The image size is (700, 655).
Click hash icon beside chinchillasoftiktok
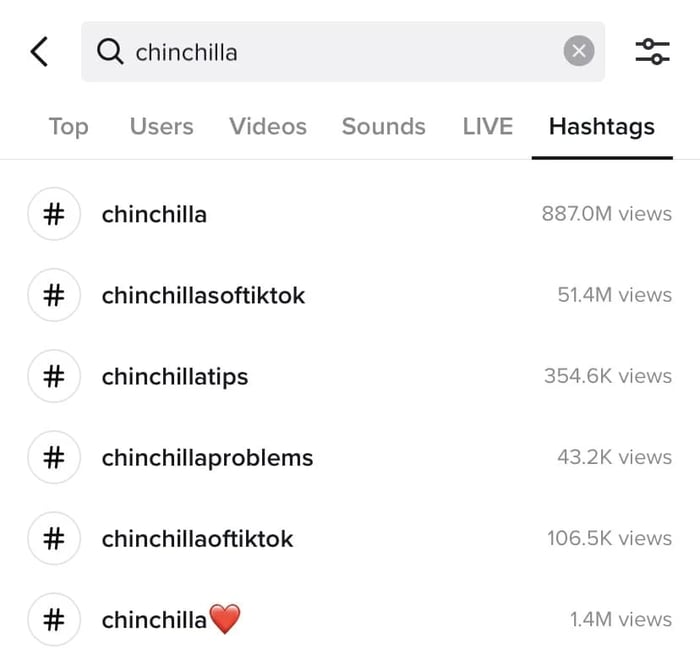coord(53,295)
